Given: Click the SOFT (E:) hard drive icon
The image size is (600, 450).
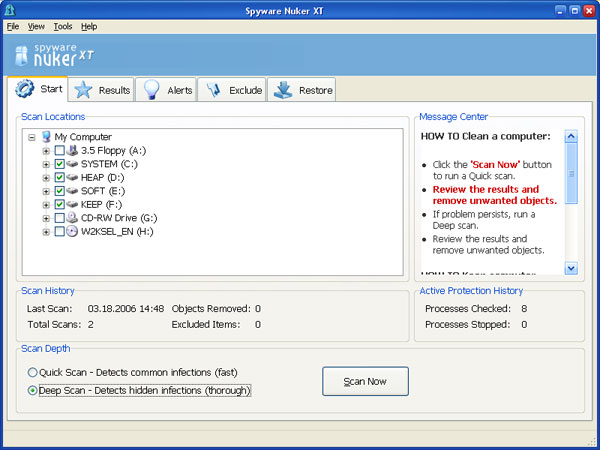Looking at the screenshot, I should click(x=72, y=191).
